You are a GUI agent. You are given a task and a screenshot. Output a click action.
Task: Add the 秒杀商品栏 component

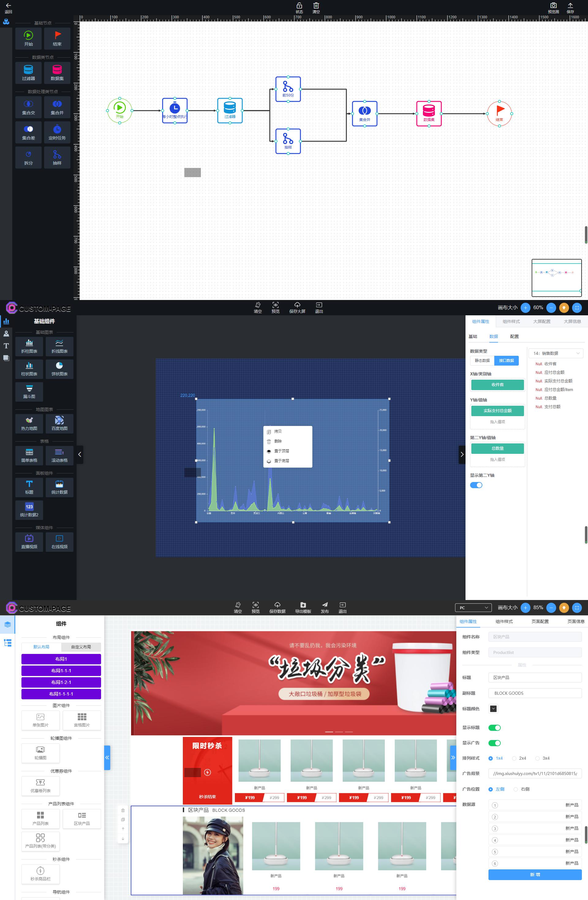[x=40, y=873]
